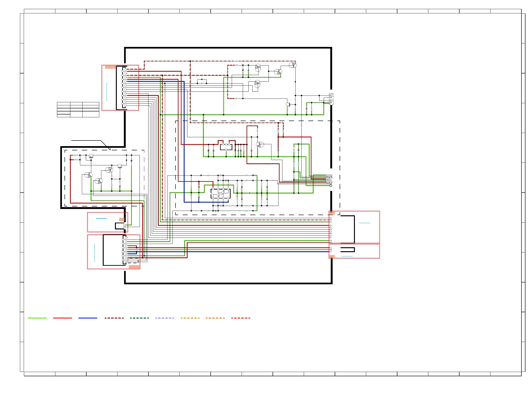Click the red solid legend line
The width and height of the screenshot is (532, 395).
tap(62, 318)
